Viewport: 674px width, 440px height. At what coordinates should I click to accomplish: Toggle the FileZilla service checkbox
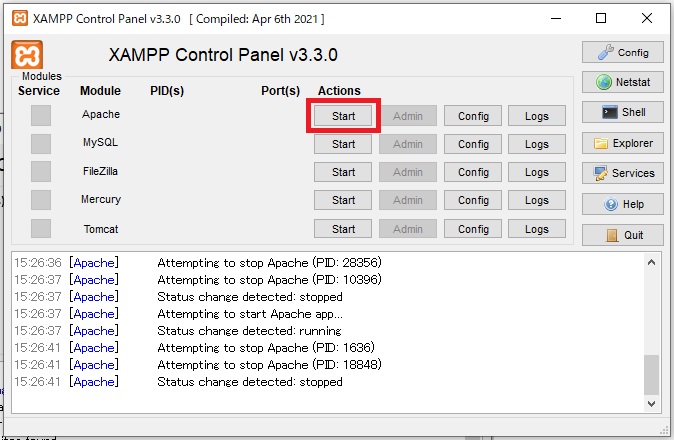pos(41,171)
